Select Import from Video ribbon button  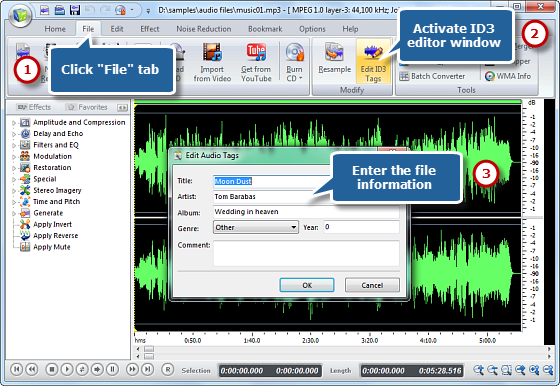click(x=212, y=63)
